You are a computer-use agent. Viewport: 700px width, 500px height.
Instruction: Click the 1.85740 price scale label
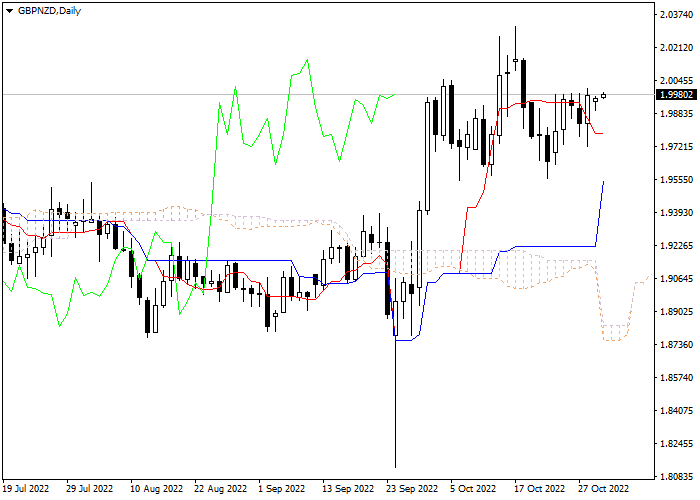tap(676, 377)
